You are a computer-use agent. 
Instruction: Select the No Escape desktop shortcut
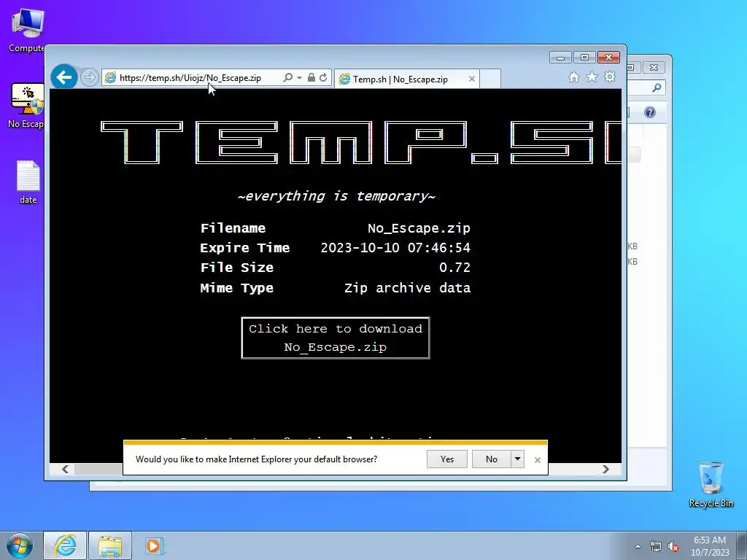point(27,106)
